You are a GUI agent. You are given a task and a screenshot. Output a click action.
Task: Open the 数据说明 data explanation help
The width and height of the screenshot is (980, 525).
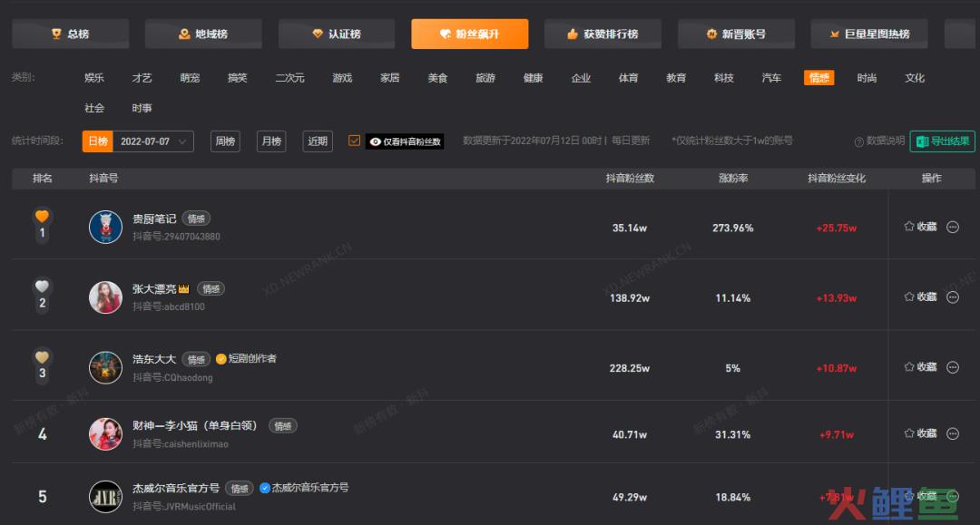[x=879, y=141]
